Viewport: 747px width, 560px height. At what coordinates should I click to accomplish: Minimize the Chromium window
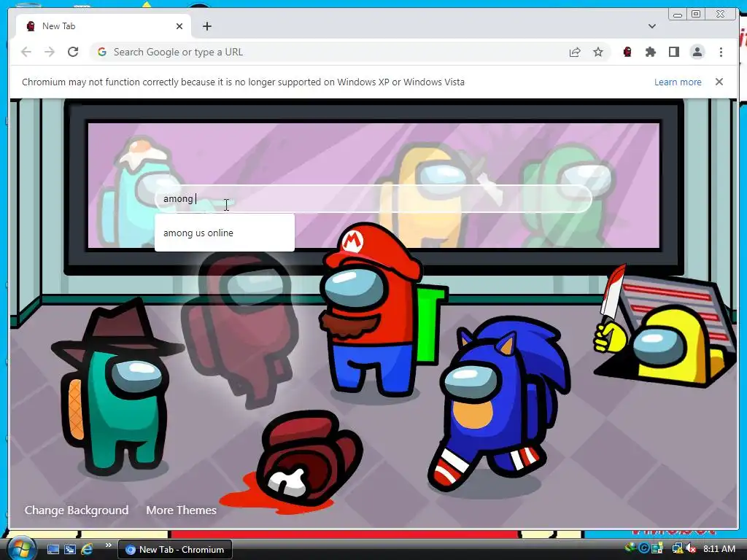(678, 15)
